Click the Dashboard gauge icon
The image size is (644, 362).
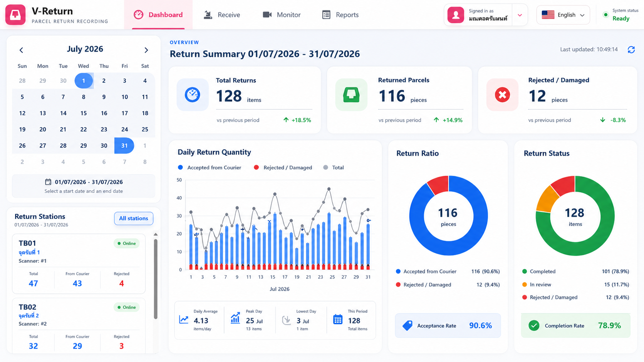pos(138,15)
